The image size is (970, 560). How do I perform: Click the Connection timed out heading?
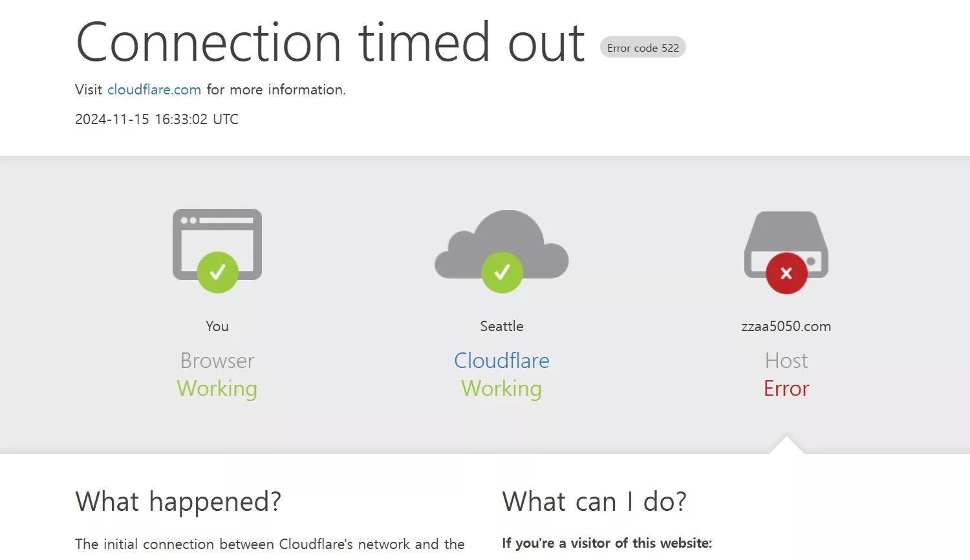coord(330,43)
